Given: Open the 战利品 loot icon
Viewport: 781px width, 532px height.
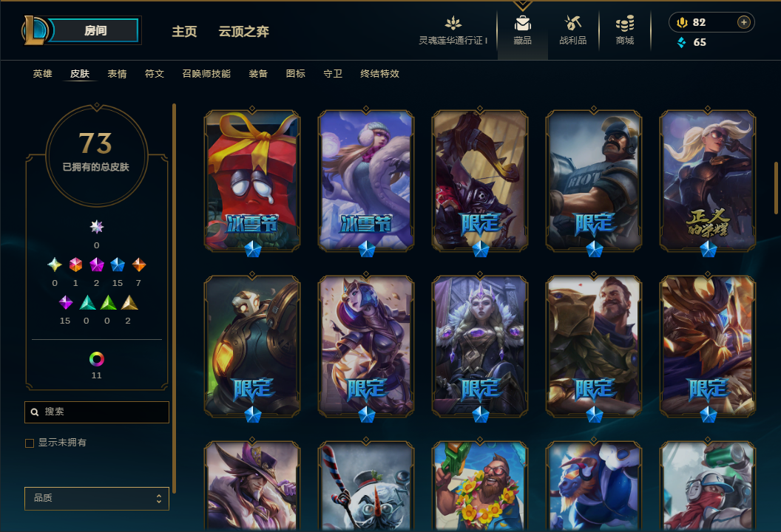Looking at the screenshot, I should point(572,24).
